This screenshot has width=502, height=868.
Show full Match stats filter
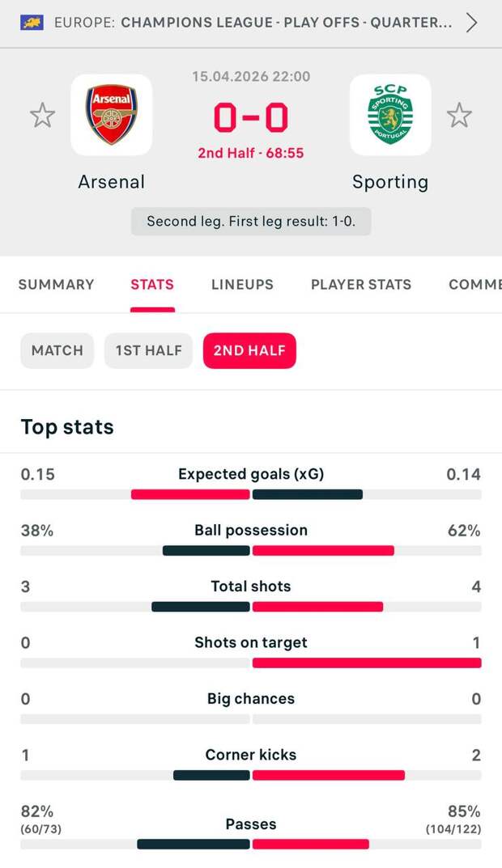pyautogui.click(x=57, y=351)
